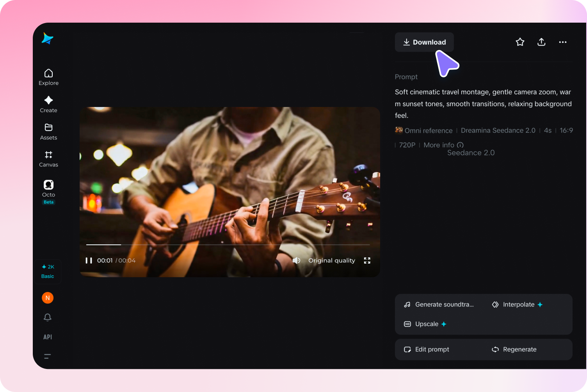Open the Explore section
Viewport: 587px width, 392px height.
(x=48, y=77)
